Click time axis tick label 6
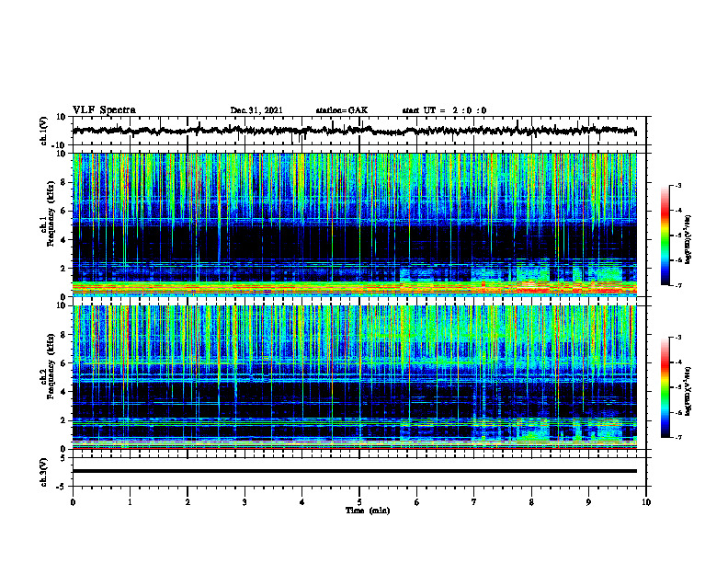The height and width of the screenshot is (563, 728). [x=417, y=502]
